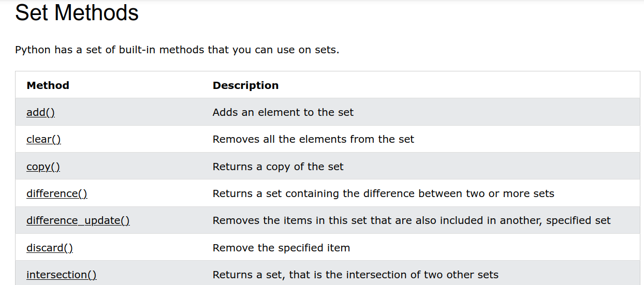Viewport: 644px width, 285px height.
Task: Click the difference_update() description text
Action: [x=412, y=220]
